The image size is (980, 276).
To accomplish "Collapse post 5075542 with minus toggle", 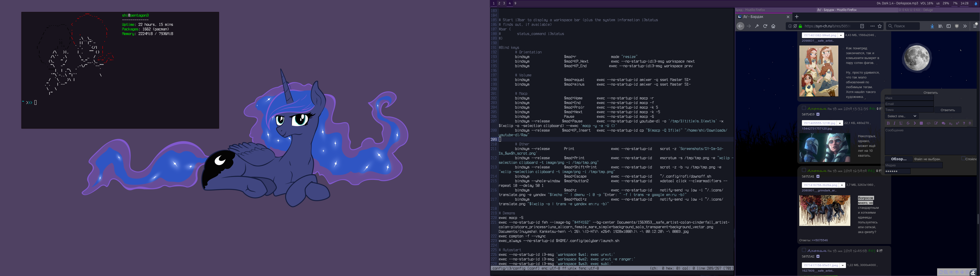I will coord(818,257).
